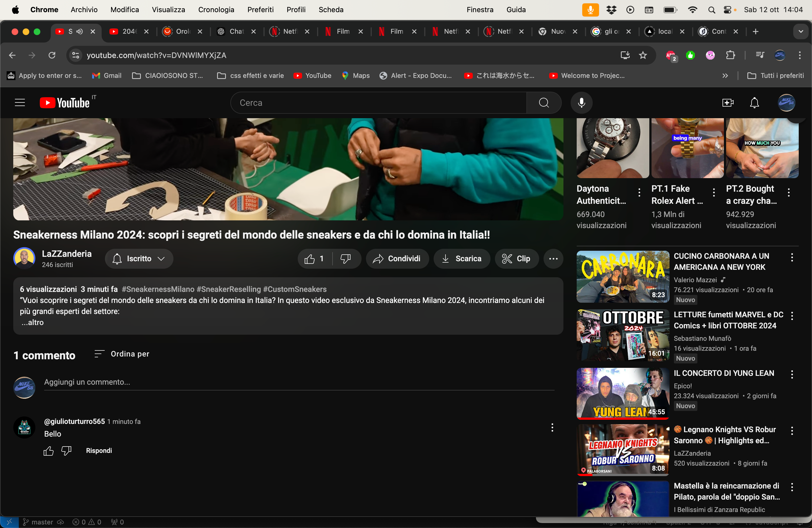Go back in Chrome history
This screenshot has height=528, width=812.
pos(12,55)
